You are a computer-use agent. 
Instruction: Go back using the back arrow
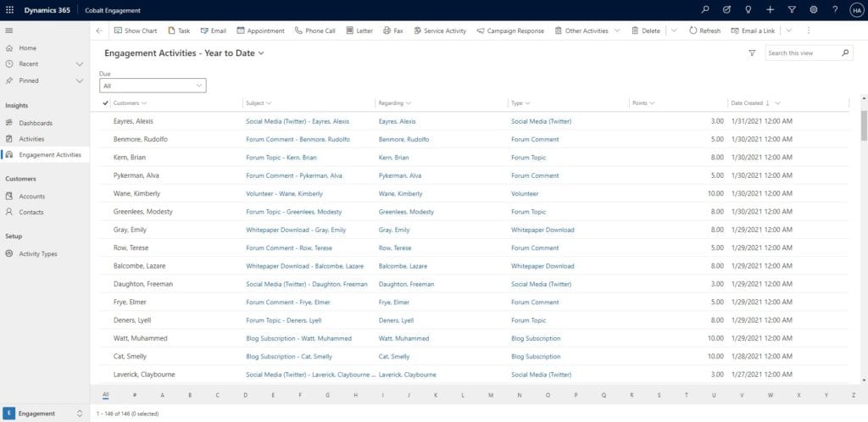(x=99, y=31)
